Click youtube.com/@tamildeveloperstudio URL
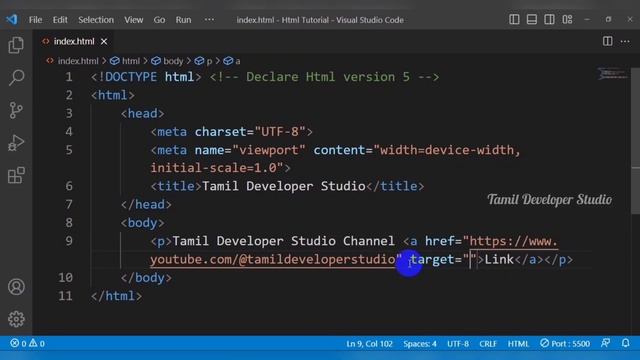This screenshot has width=640, height=360. click(272, 260)
